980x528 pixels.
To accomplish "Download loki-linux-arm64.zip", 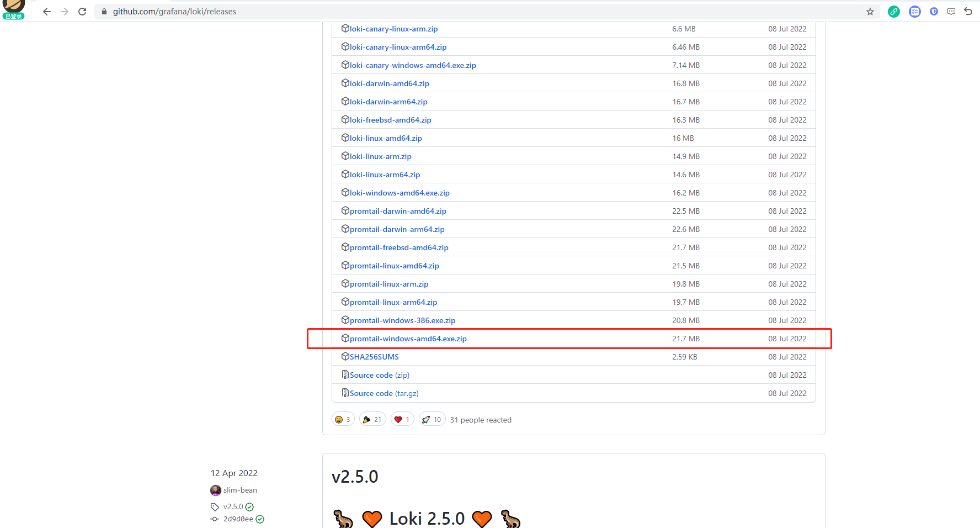I will 385,175.
